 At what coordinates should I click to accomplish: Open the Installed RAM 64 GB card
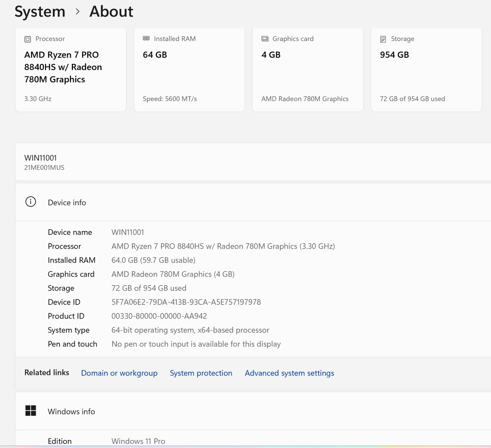click(189, 70)
